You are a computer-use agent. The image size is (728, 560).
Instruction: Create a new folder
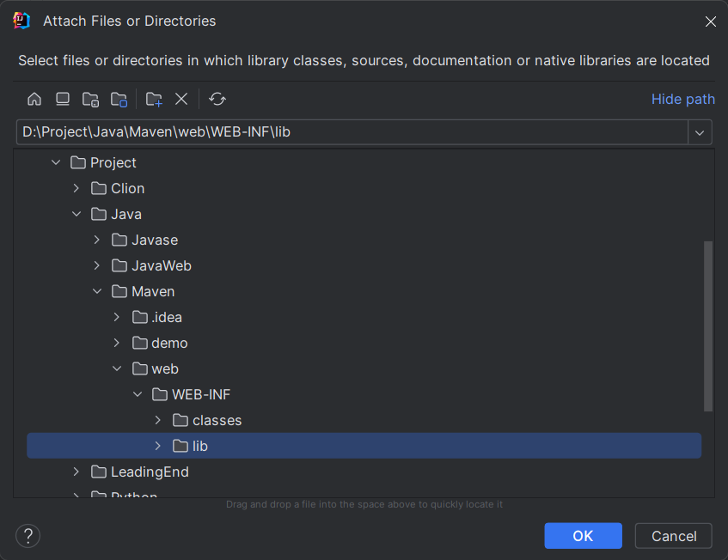154,99
